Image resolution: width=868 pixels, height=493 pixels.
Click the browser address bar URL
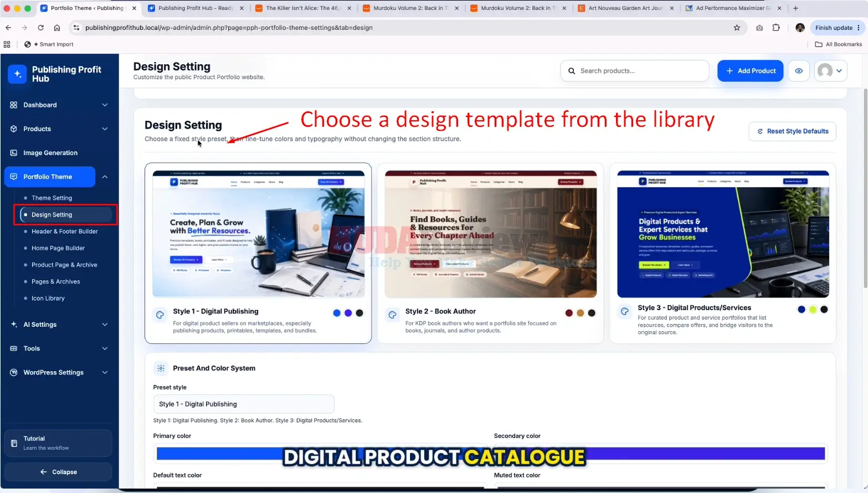coord(229,28)
